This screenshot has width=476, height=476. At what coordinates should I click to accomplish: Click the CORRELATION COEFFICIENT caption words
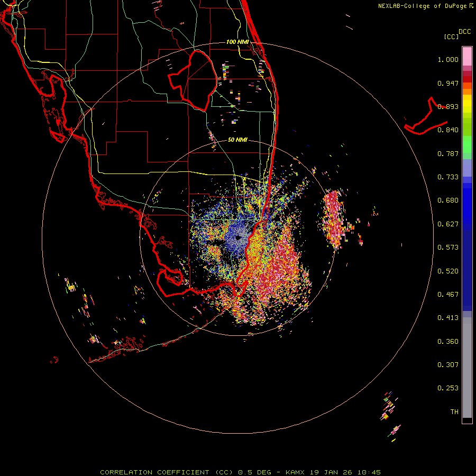(154, 472)
